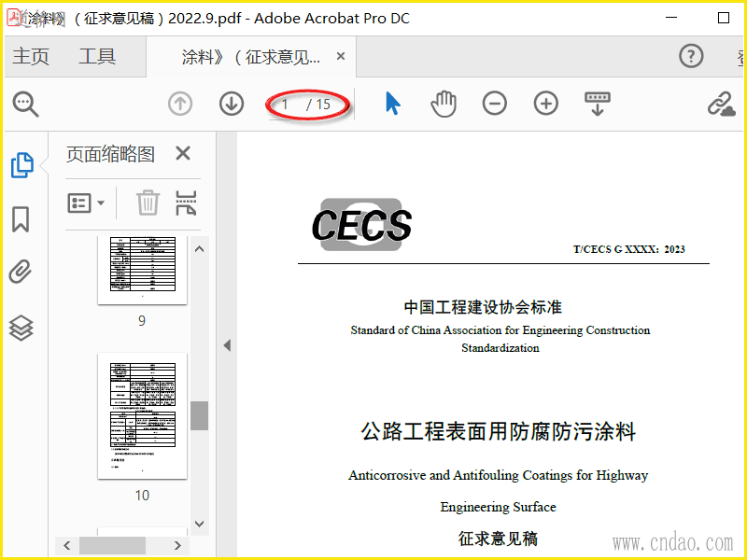Activate the hand pan tool
This screenshot has width=747, height=560.
pos(444,104)
